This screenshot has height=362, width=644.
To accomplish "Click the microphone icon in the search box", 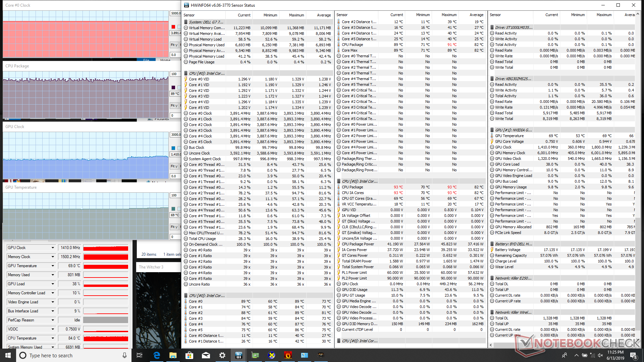I will coord(124,355).
